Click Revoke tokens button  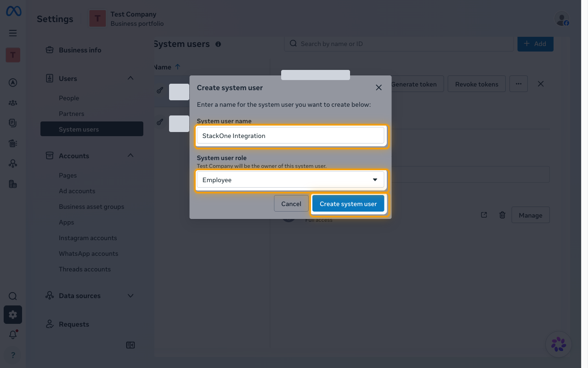(x=476, y=84)
